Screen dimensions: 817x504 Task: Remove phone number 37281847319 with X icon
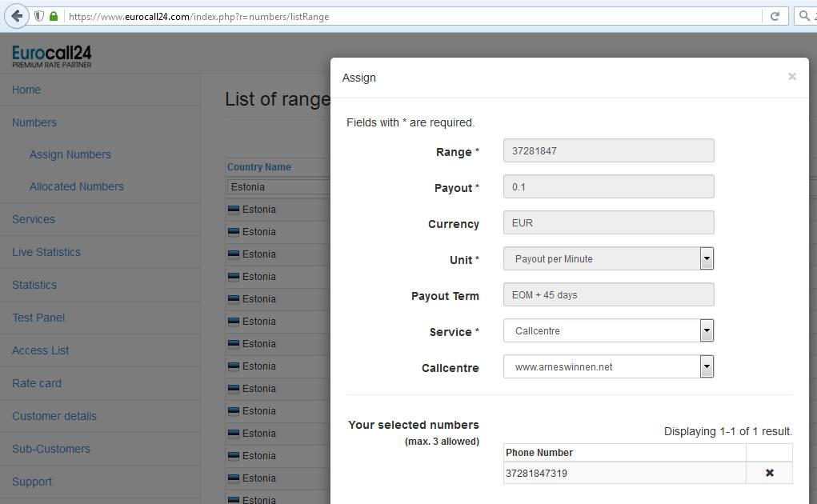click(x=769, y=473)
